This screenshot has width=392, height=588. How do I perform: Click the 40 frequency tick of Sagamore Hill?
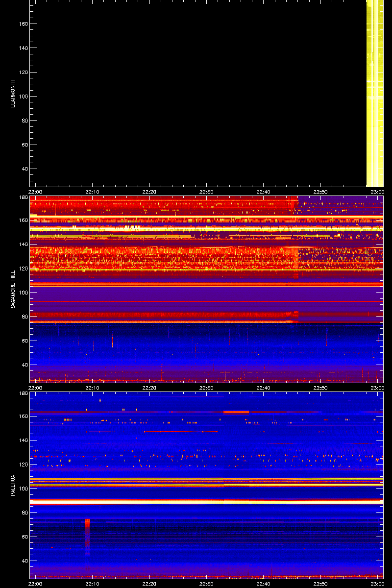point(25,365)
